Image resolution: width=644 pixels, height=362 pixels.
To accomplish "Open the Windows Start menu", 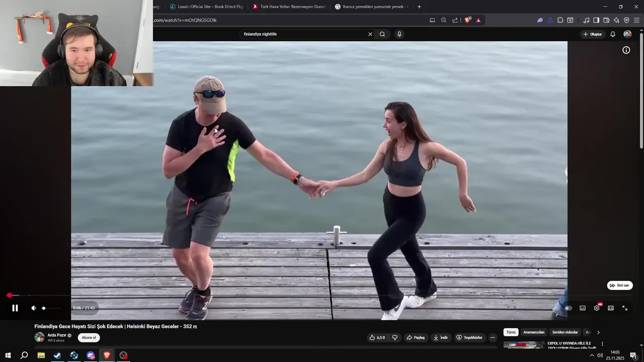I will point(8,355).
